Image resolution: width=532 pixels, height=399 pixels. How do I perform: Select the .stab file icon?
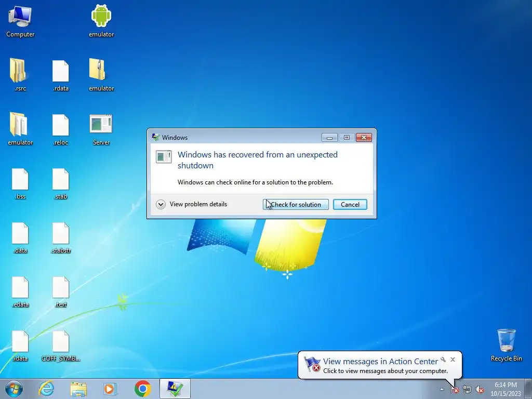click(61, 183)
